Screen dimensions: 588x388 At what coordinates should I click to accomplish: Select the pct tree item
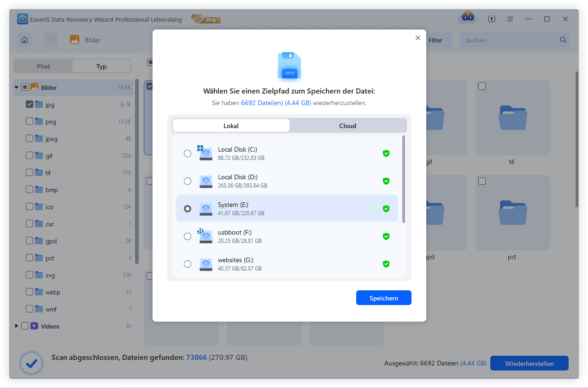[x=74, y=258]
